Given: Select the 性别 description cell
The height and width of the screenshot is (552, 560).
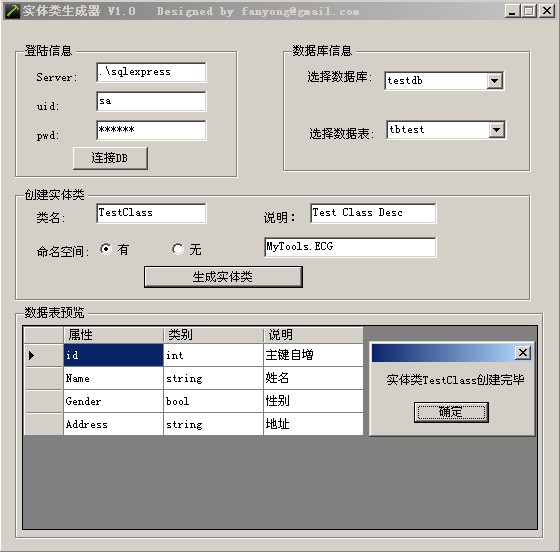Looking at the screenshot, I should [x=313, y=401].
